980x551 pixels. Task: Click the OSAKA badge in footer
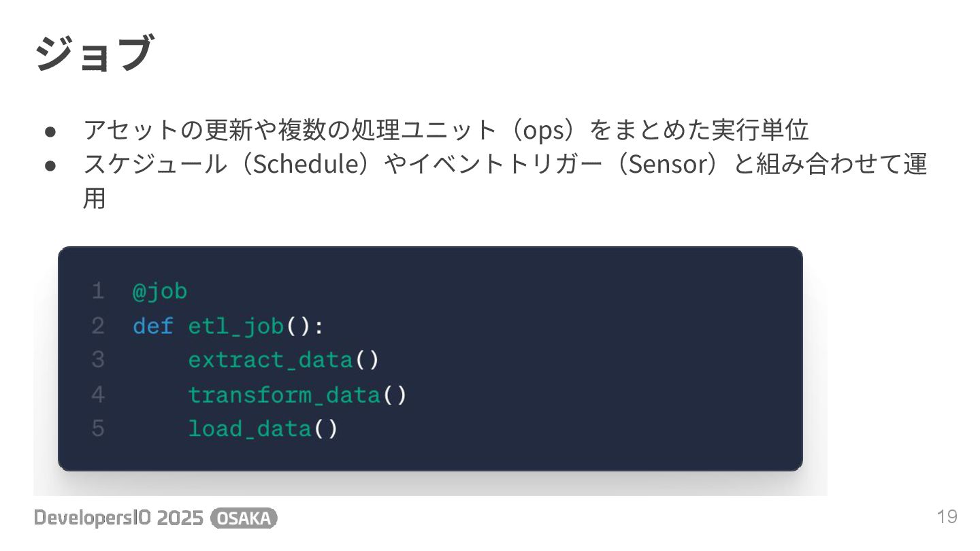pyautogui.click(x=244, y=518)
